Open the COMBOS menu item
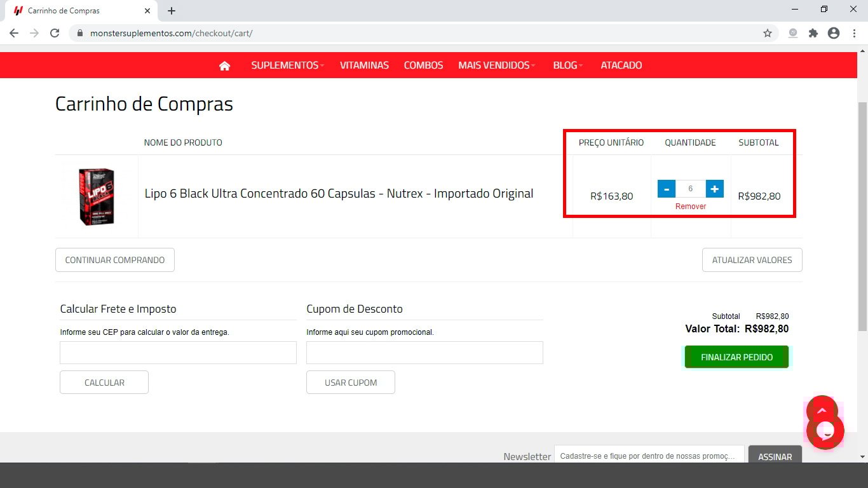 pyautogui.click(x=423, y=65)
